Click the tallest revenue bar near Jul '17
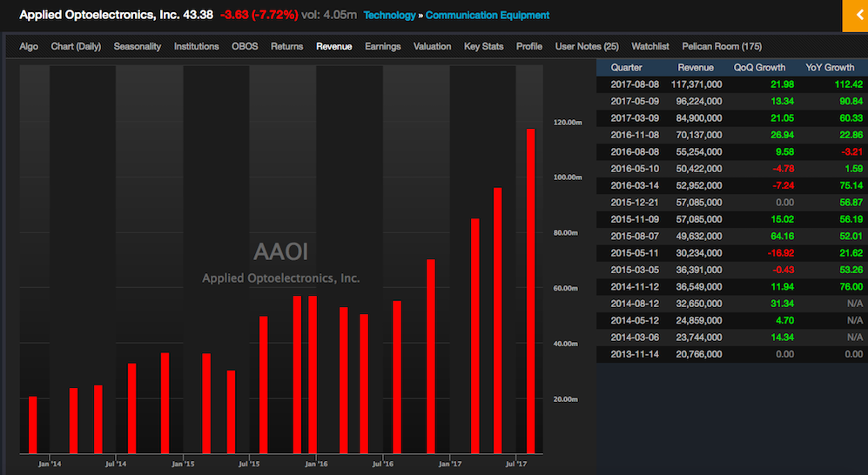This screenshot has height=475, width=868. [x=530, y=291]
